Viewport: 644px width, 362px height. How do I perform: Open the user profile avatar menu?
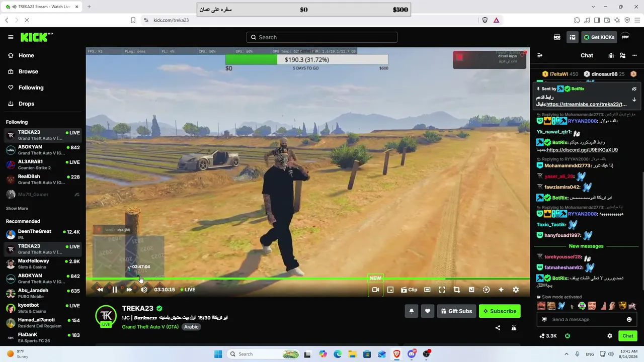click(625, 37)
